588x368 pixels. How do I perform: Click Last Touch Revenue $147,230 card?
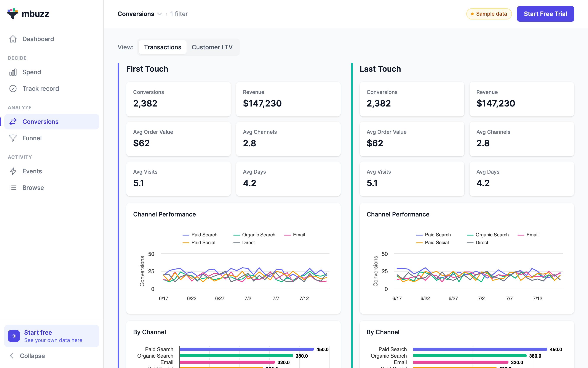pyautogui.click(x=522, y=99)
